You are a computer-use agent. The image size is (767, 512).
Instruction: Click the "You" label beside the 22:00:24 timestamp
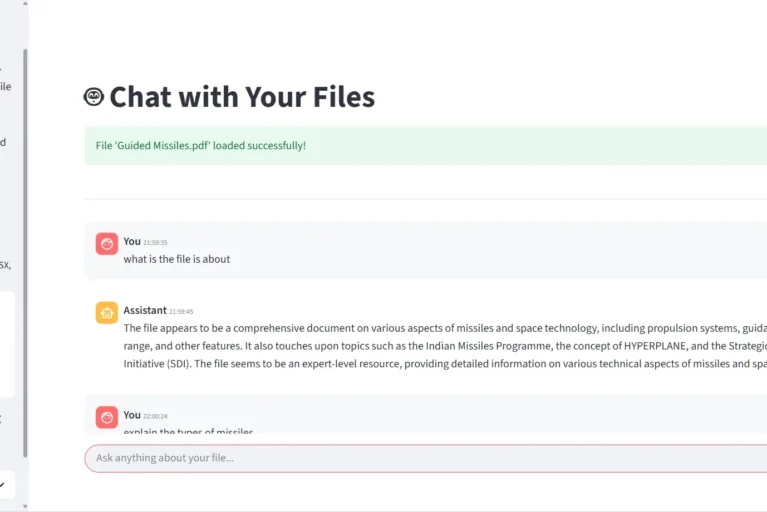click(132, 415)
